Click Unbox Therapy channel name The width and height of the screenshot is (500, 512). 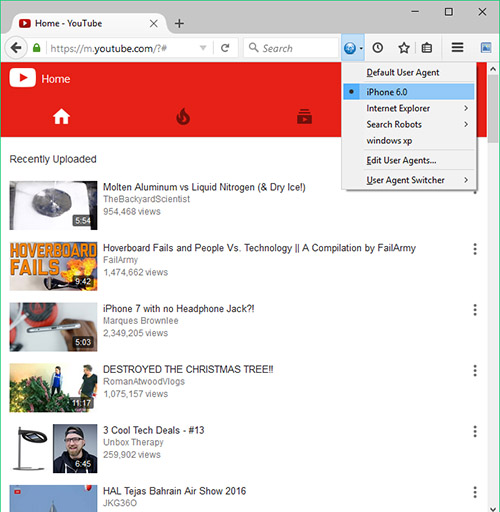(133, 442)
